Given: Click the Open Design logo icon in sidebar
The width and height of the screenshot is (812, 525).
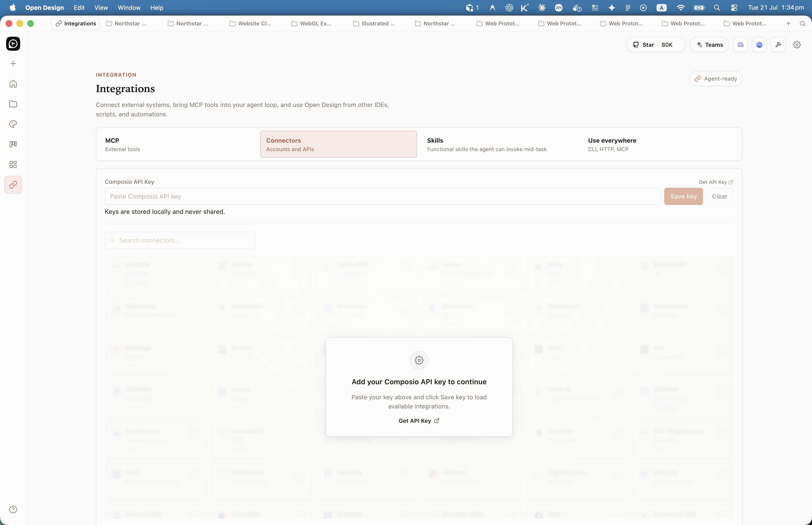Looking at the screenshot, I should pyautogui.click(x=13, y=44).
